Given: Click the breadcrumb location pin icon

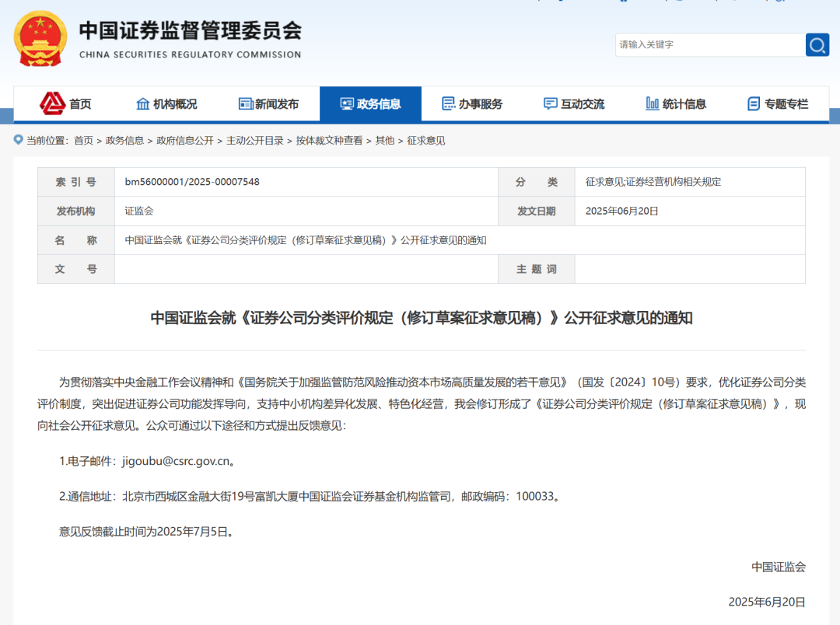Looking at the screenshot, I should point(18,140).
